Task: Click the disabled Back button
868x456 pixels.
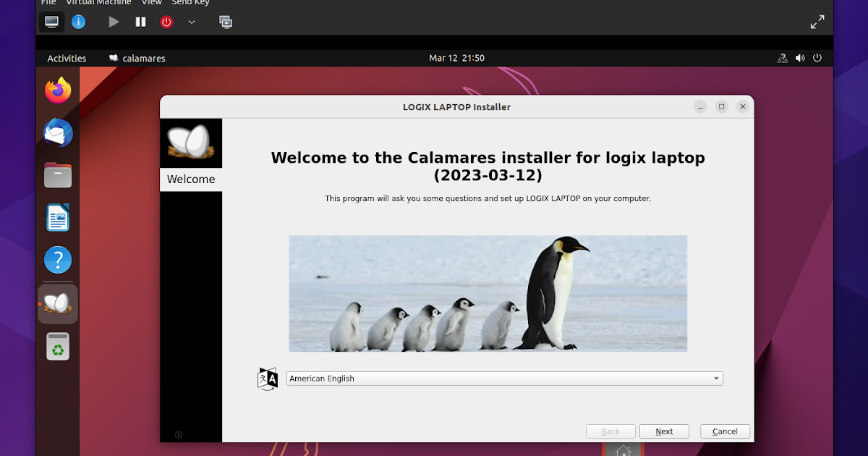Action: click(x=610, y=431)
